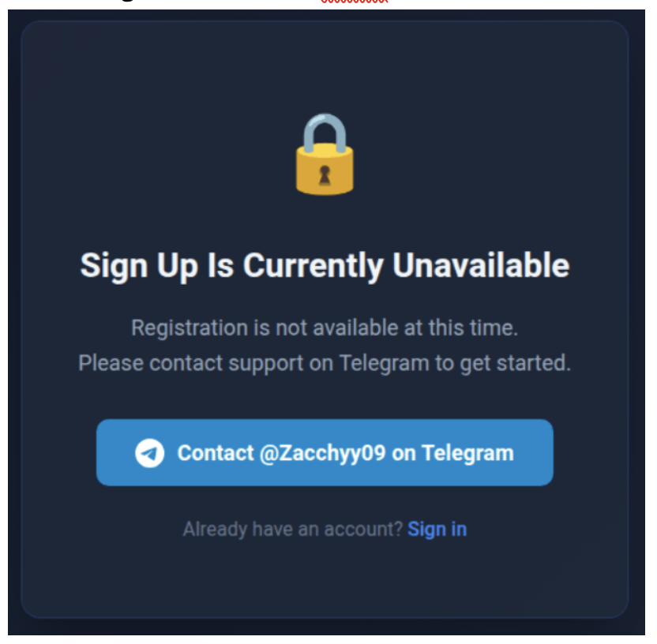Click the words Sign Up in the heading
Screen dimensions: 657x644
click(x=139, y=266)
